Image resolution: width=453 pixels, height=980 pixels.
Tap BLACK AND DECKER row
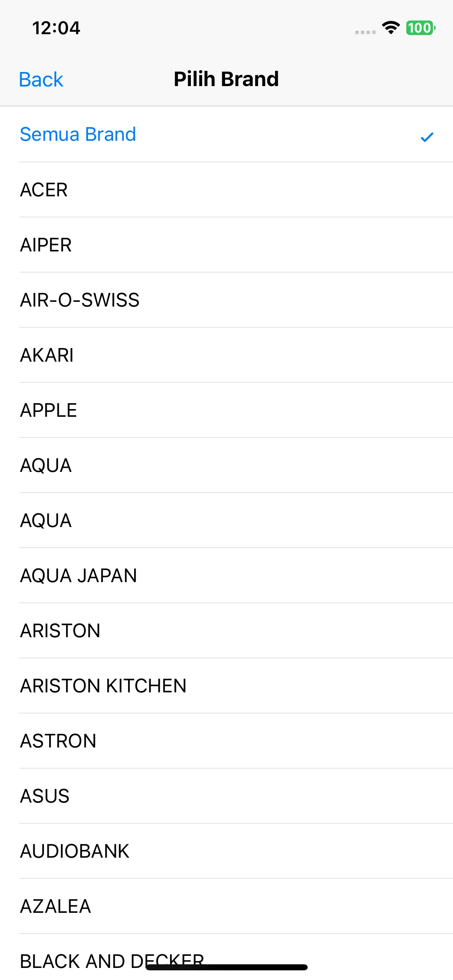point(226,957)
